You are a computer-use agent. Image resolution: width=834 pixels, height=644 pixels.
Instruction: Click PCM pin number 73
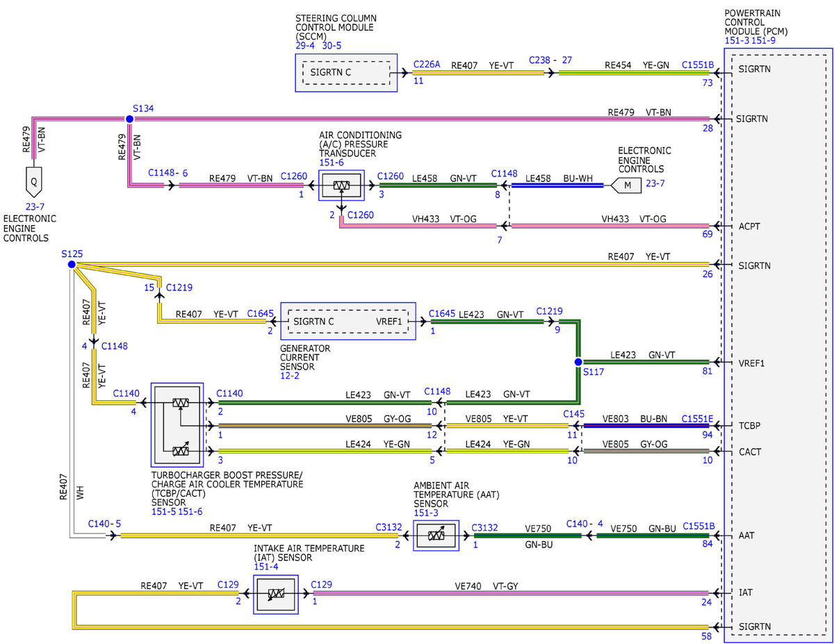[x=708, y=83]
